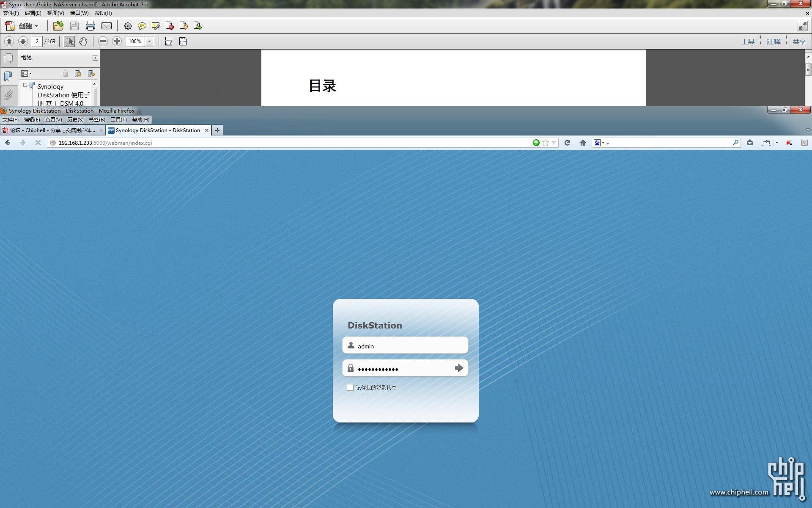Screen dimensions: 812x508
Task: Click the gear settings icon in Acrobat toolbar
Action: (128, 26)
